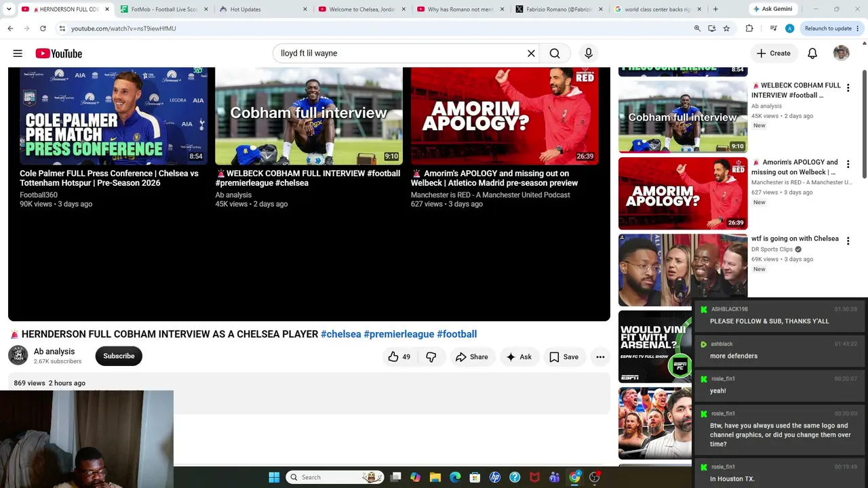Expand the Chrome tab search dropdown
868x488 pixels.
coord(10,9)
